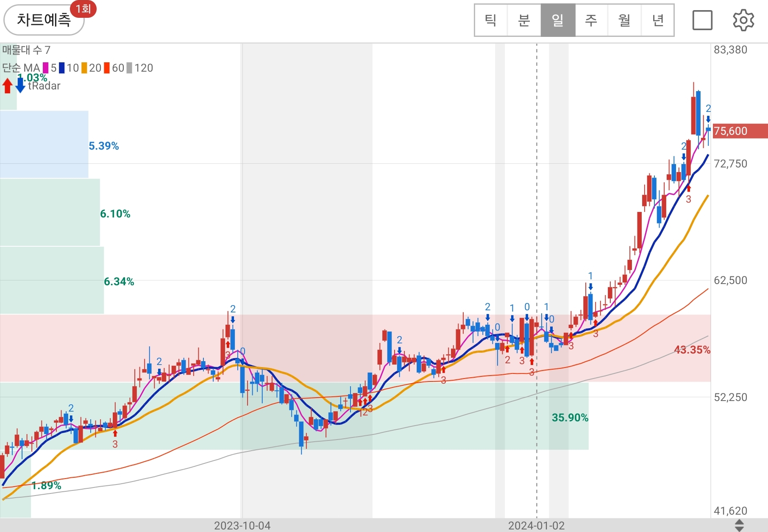Switch to the 틱 tick chart tab
The width and height of the screenshot is (768, 532).
[x=491, y=20]
